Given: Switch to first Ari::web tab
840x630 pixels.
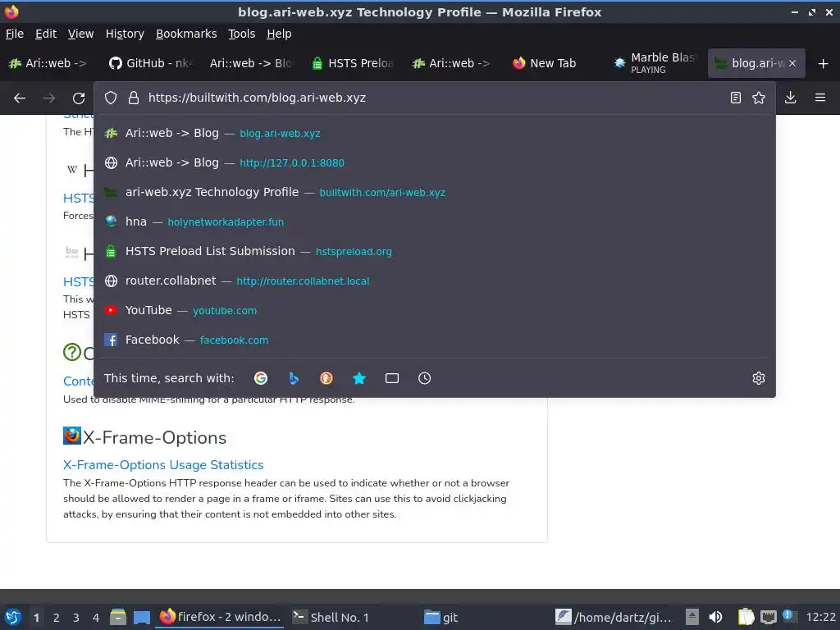Looking at the screenshot, I should pos(49,63).
